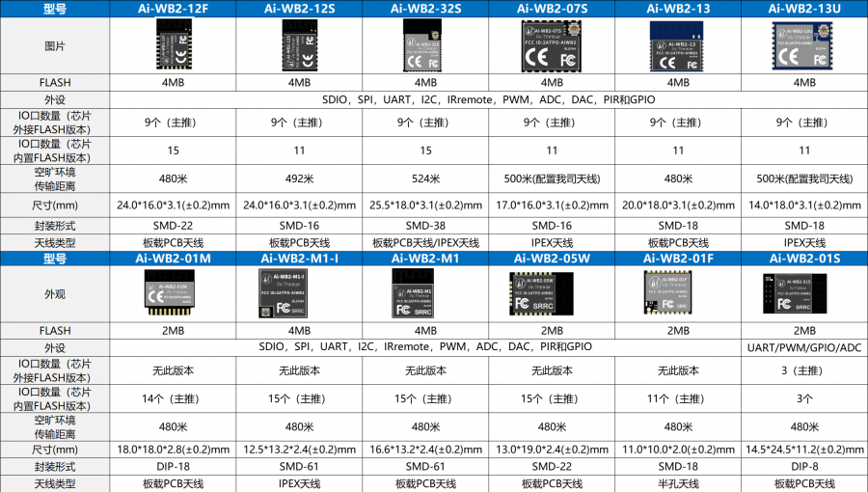Image resolution: width=868 pixels, height=492 pixels.
Task: Click the Ai-WB2-07S module image
Action: [551, 46]
